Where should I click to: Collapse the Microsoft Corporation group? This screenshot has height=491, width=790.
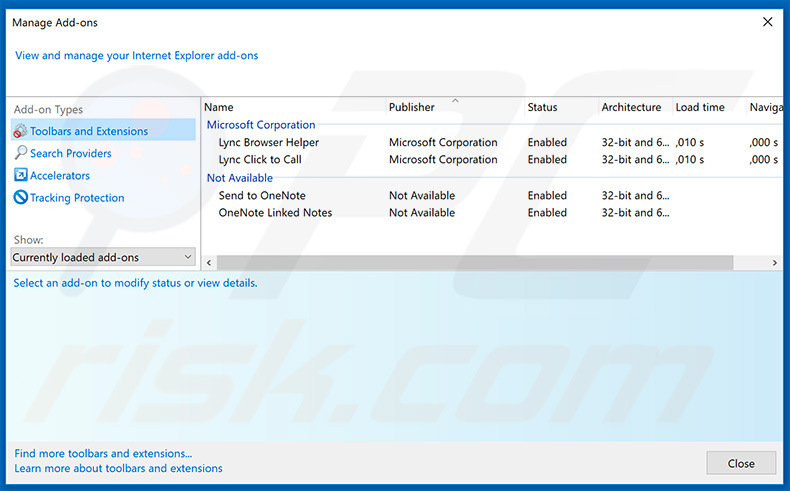(260, 125)
